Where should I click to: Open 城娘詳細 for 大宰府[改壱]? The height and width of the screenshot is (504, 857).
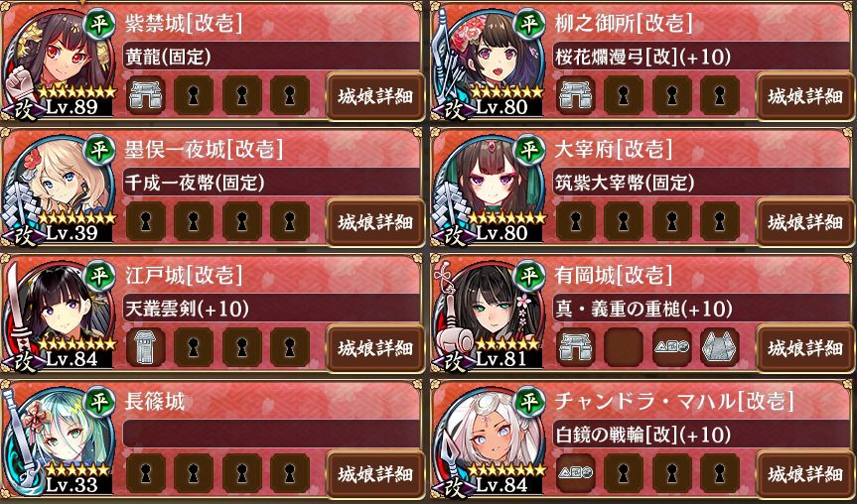point(805,222)
